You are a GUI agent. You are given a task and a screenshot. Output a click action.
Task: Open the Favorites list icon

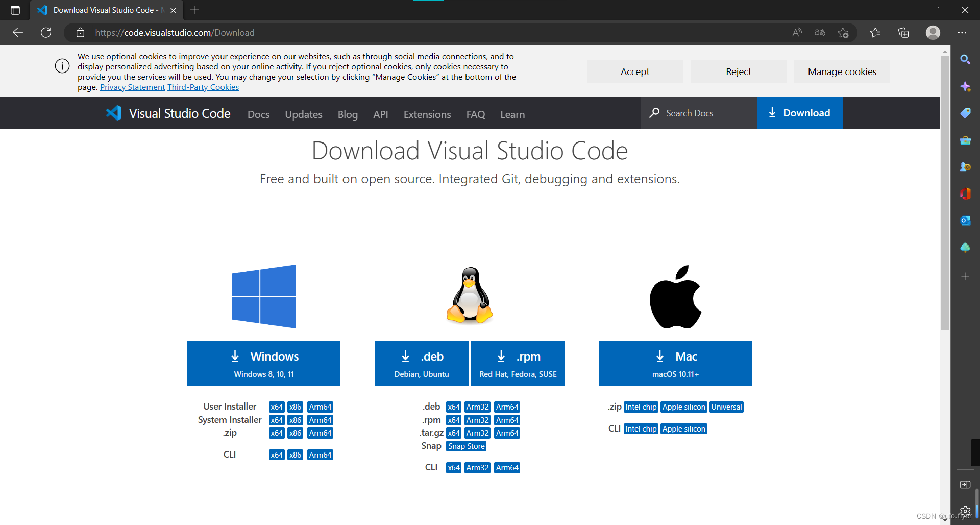875,33
